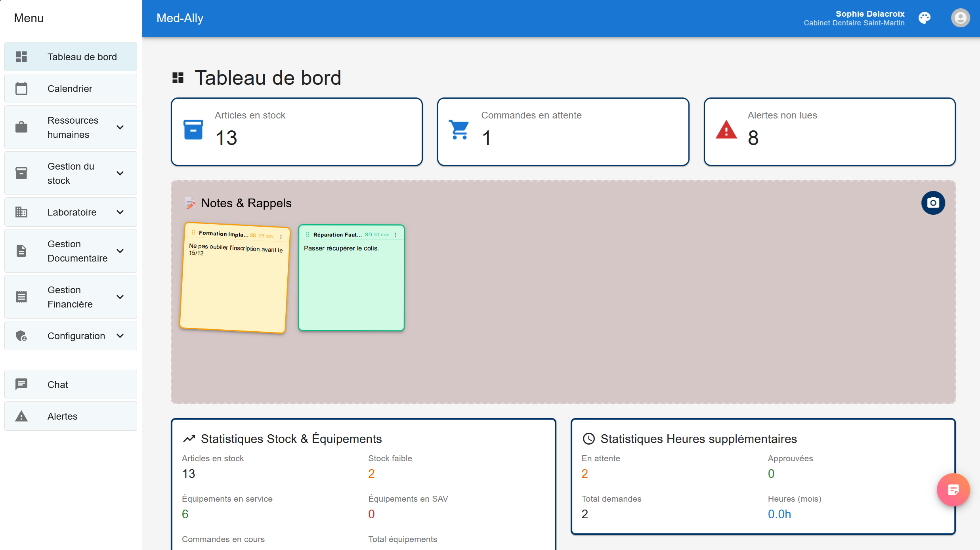
Task: Click the Gestion Financière receipt icon
Action: coord(21,297)
